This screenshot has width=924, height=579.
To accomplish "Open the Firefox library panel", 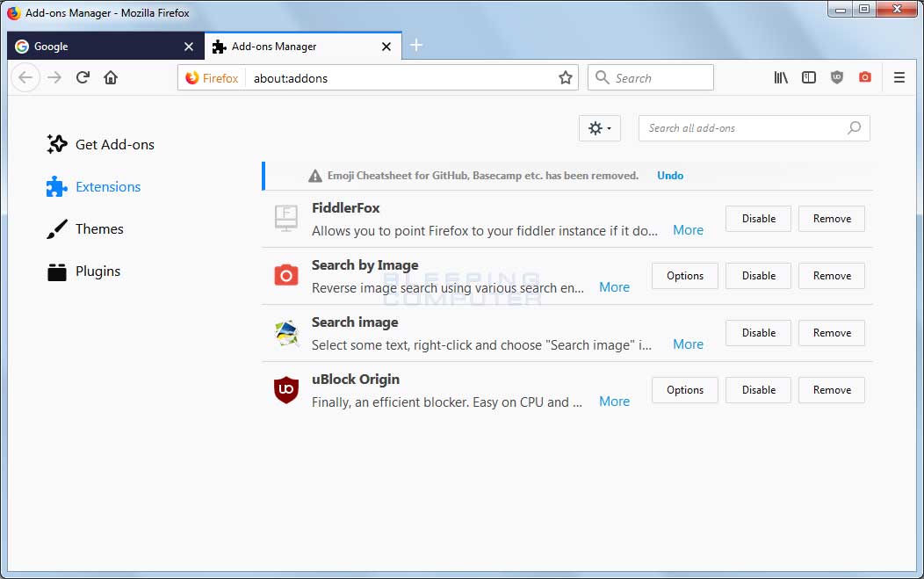I will point(780,77).
